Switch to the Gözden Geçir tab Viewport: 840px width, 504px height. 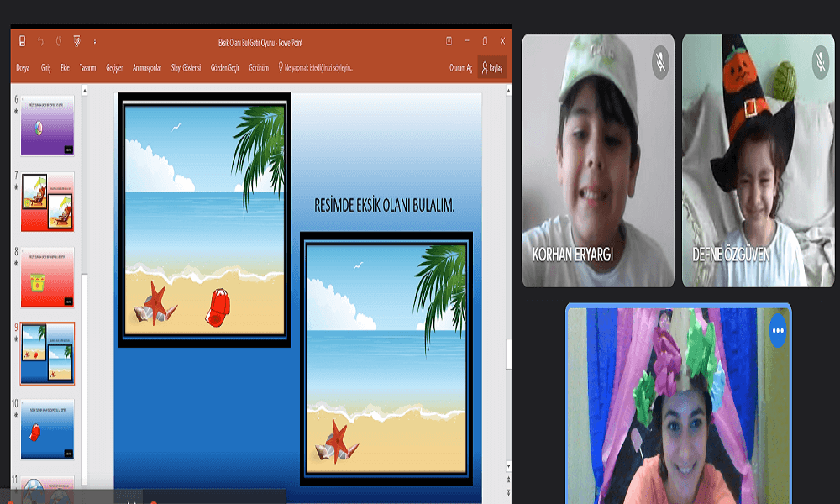(x=225, y=68)
